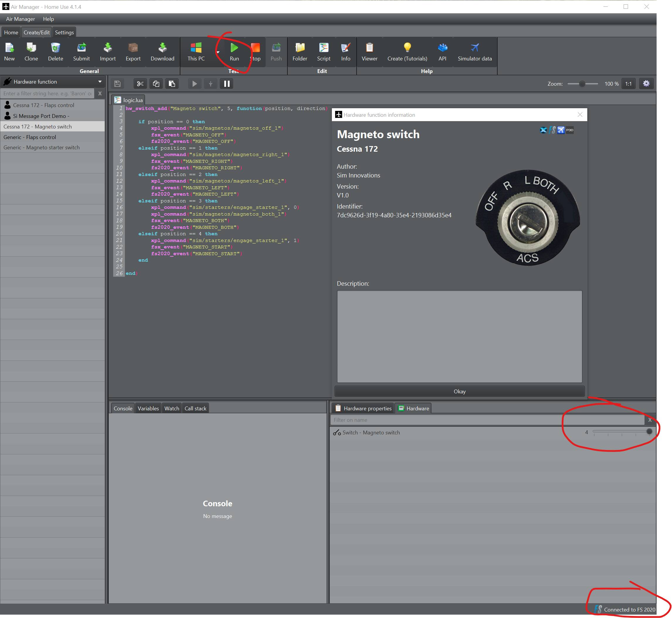Select Generic - Magneto starter switch
This screenshot has width=672, height=618.
point(52,148)
